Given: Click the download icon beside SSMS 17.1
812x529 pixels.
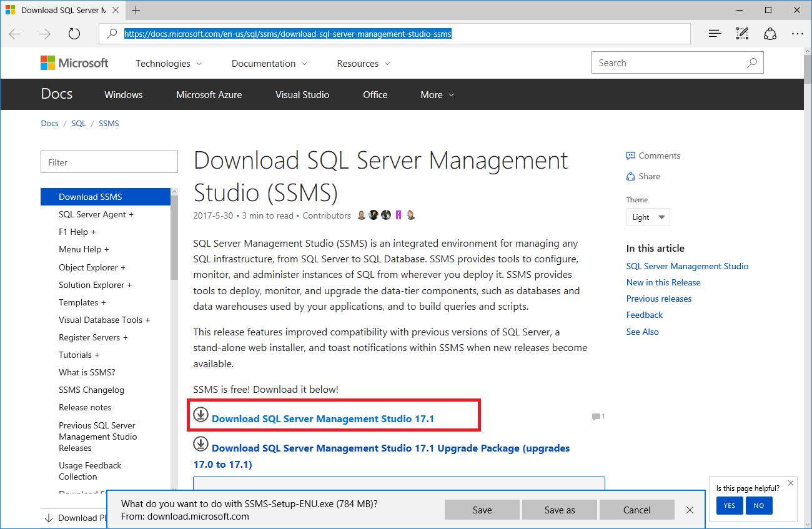Looking at the screenshot, I should click(x=201, y=414).
